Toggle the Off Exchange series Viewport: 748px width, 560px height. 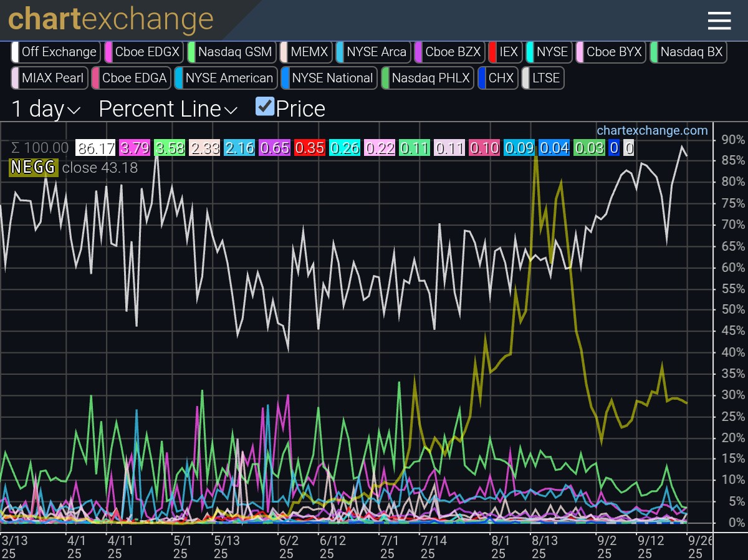pos(55,52)
